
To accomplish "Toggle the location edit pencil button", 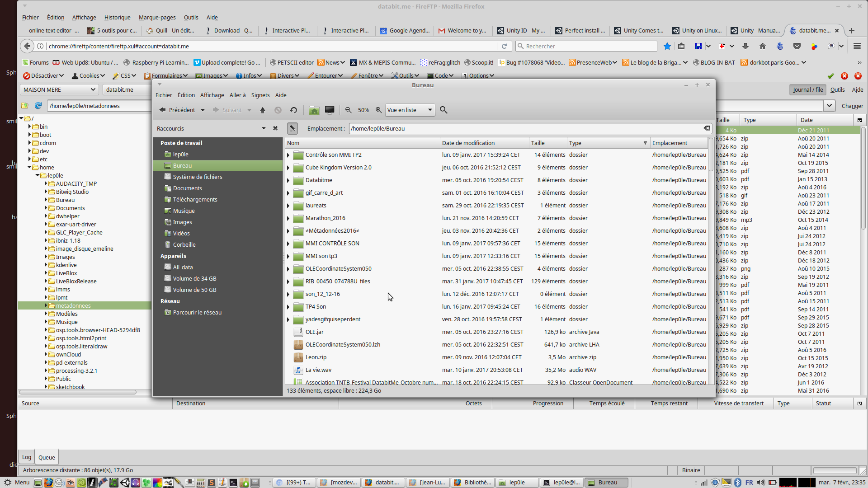I will coord(292,128).
